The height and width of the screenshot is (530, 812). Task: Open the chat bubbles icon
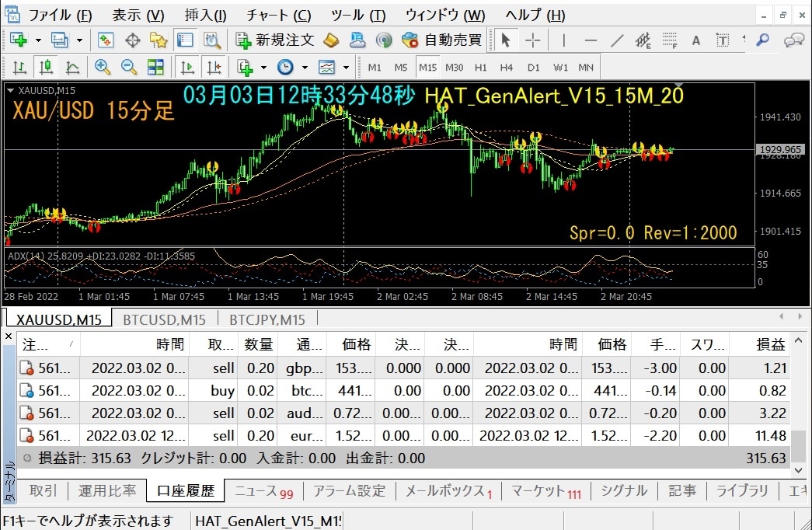[x=794, y=40]
